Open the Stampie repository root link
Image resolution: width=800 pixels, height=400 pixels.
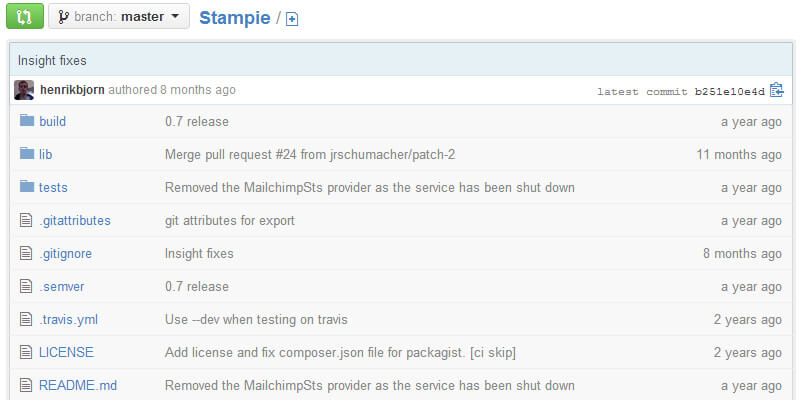(234, 17)
